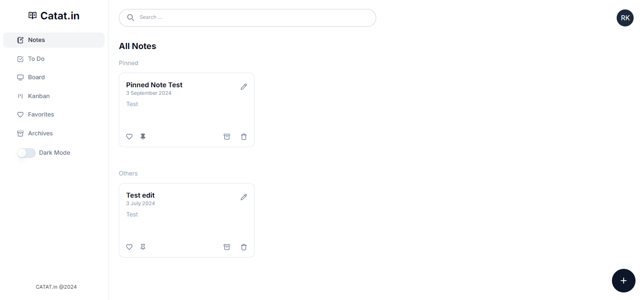Edit the Pinned Note Test note
Viewport: 644px width, 300px height.
pos(244,87)
